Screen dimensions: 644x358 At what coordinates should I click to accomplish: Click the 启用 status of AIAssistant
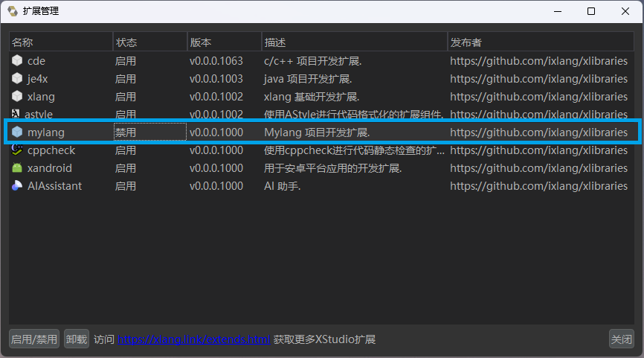tap(125, 186)
